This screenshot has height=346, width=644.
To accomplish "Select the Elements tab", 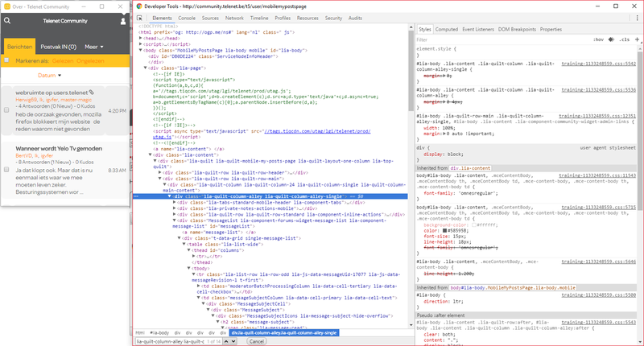I will (162, 18).
